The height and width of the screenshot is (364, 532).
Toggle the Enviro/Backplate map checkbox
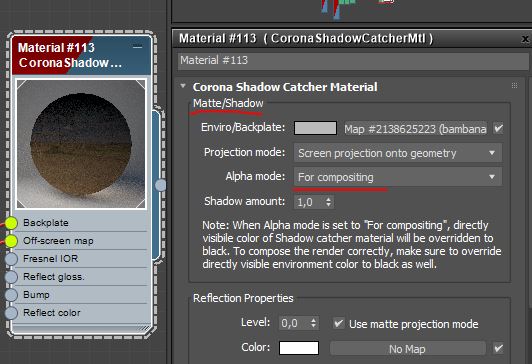point(498,129)
